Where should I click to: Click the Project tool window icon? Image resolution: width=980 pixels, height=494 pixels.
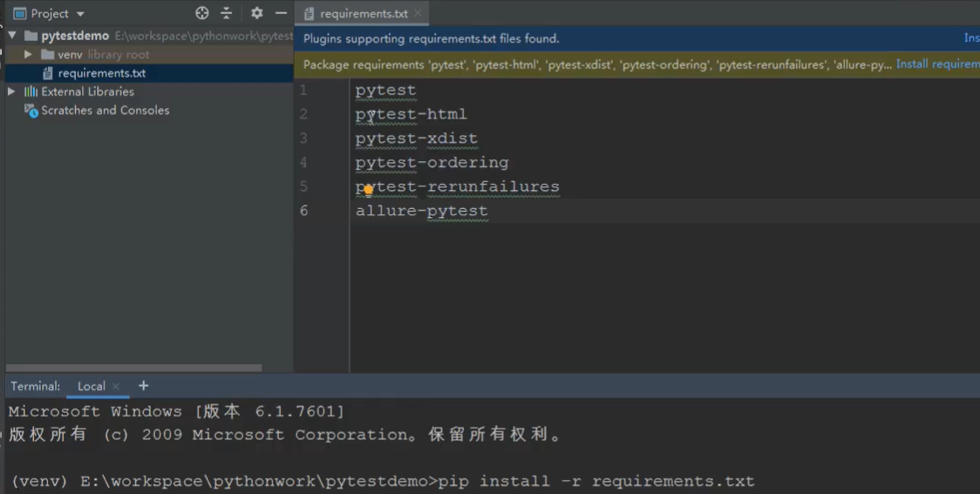coord(20,13)
